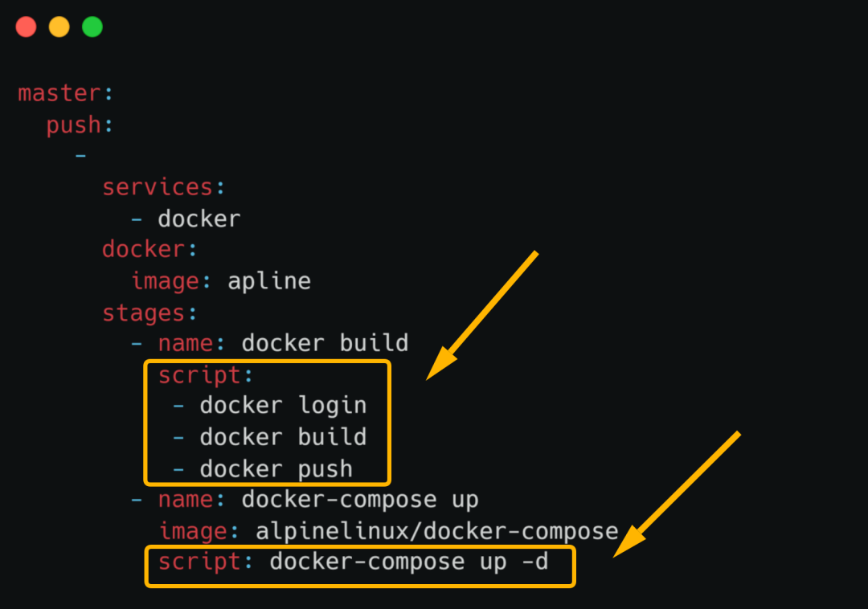Image resolution: width=868 pixels, height=609 pixels.
Task: Select the 'apline' image value
Action: click(x=269, y=281)
